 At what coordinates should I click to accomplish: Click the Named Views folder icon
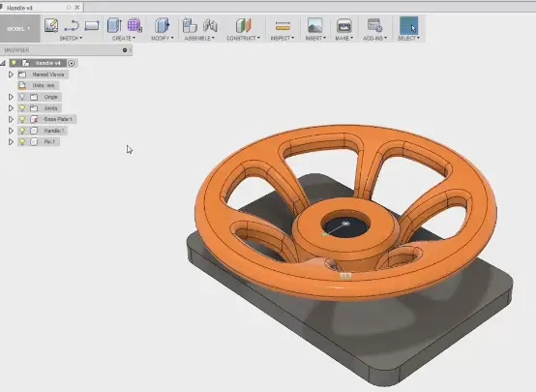[x=22, y=75]
